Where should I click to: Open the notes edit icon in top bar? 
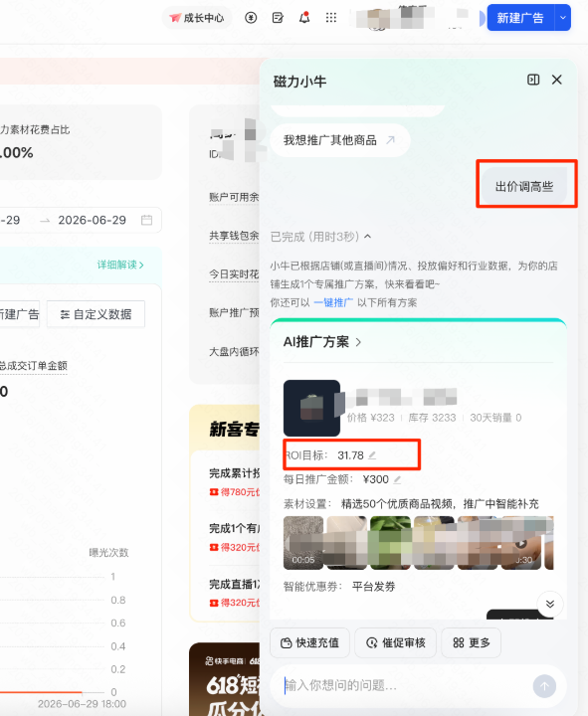[278, 18]
